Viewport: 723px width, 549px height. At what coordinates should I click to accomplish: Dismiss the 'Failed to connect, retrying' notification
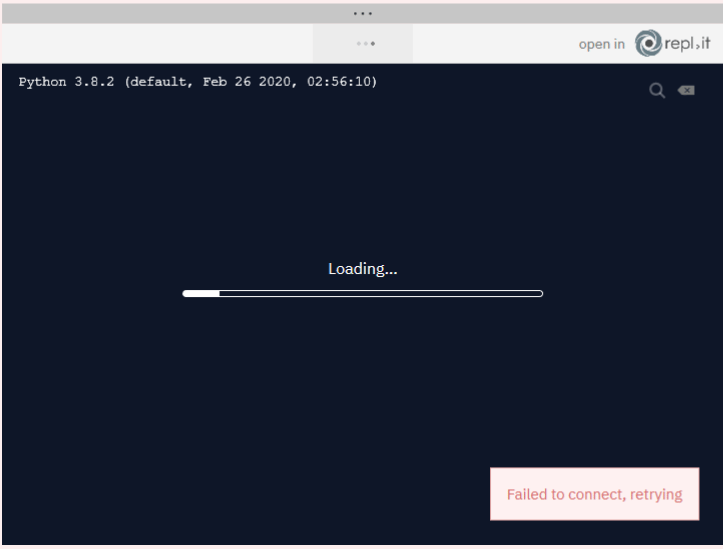click(594, 494)
